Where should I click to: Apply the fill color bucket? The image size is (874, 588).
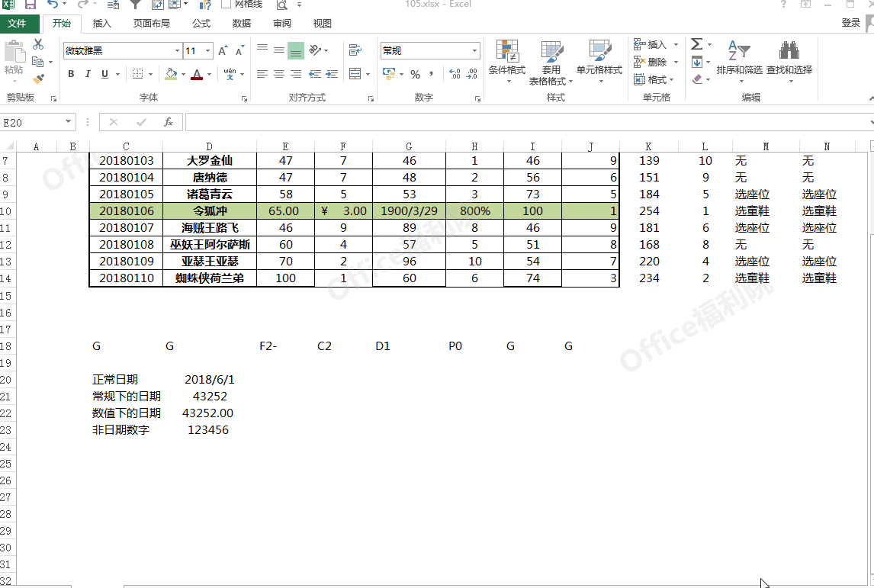coord(171,73)
